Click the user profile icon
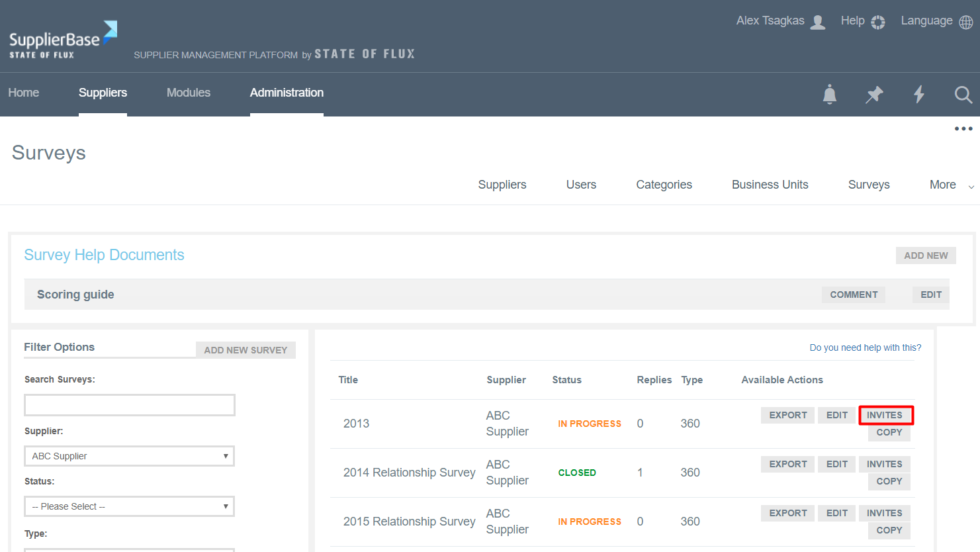The width and height of the screenshot is (980, 552). (818, 23)
